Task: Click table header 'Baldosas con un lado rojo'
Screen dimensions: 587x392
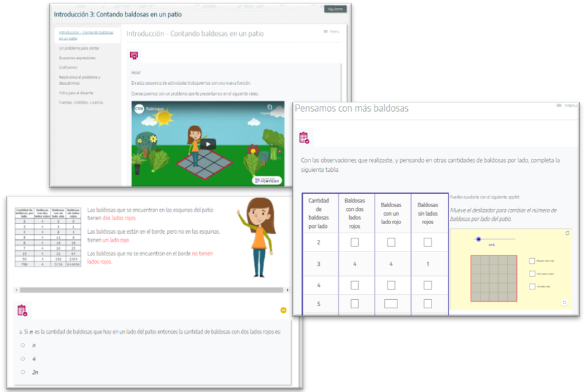Action: coord(391,213)
